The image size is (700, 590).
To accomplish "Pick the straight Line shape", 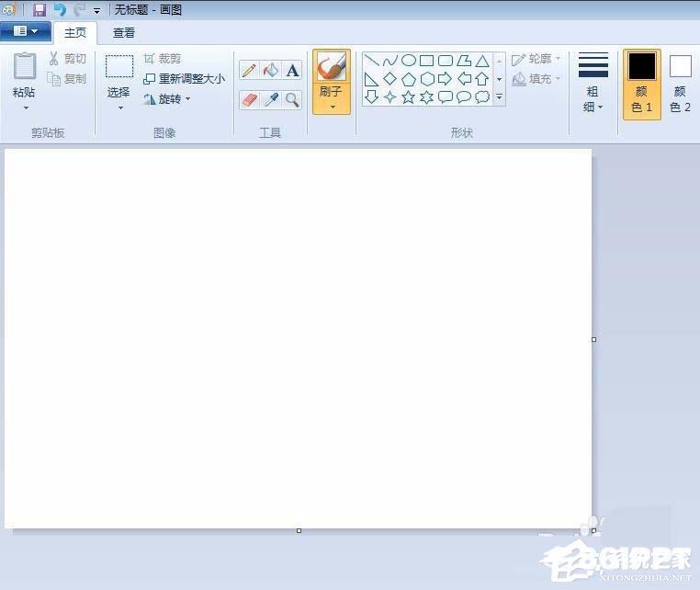I will pos(371,61).
